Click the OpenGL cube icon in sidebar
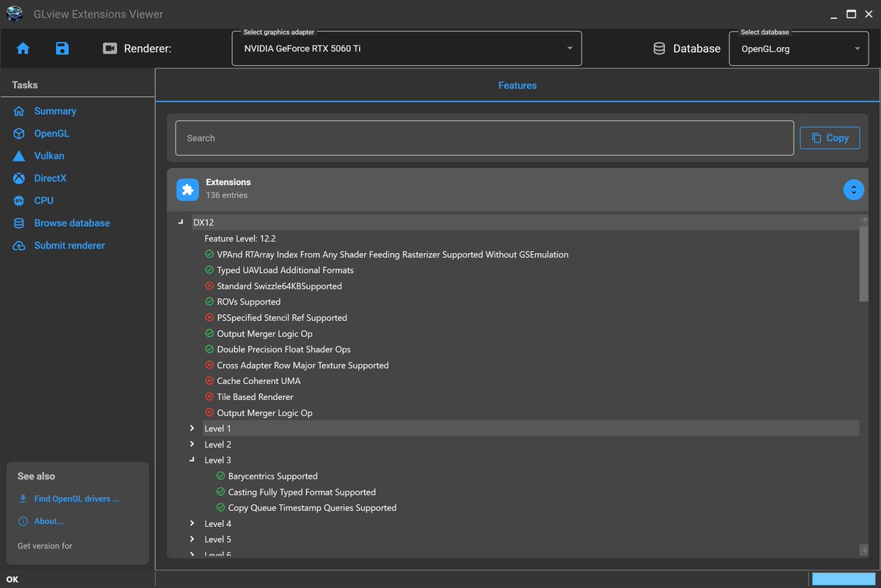This screenshot has height=588, width=881. [19, 134]
